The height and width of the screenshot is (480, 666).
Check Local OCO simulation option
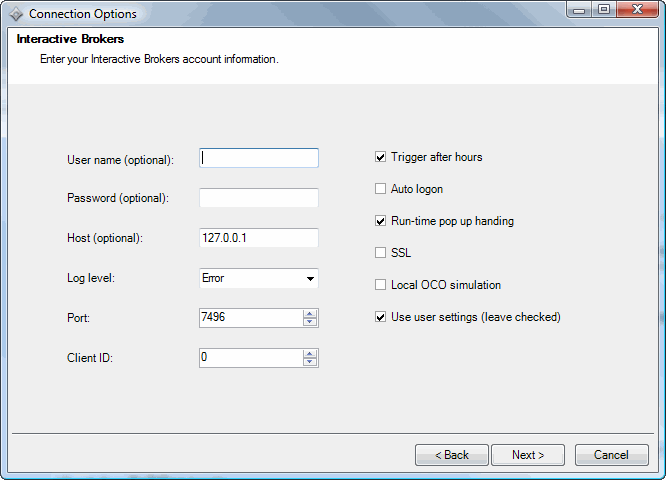click(x=381, y=285)
